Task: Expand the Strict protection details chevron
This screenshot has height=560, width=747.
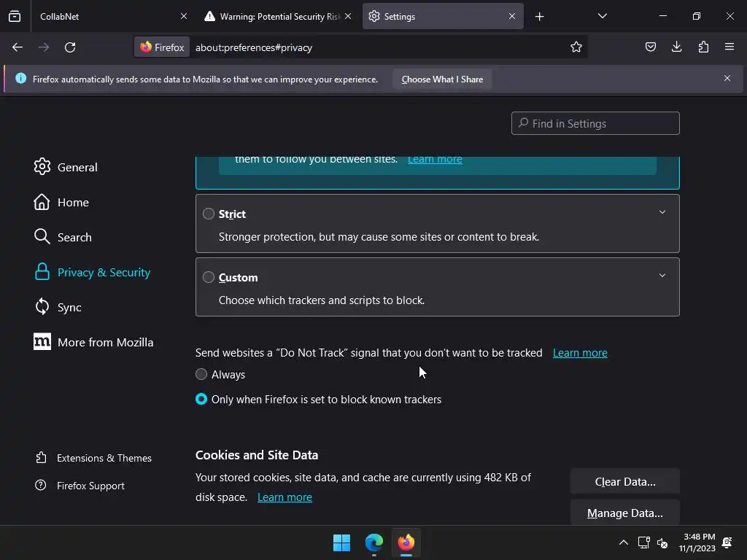Action: 662,212
